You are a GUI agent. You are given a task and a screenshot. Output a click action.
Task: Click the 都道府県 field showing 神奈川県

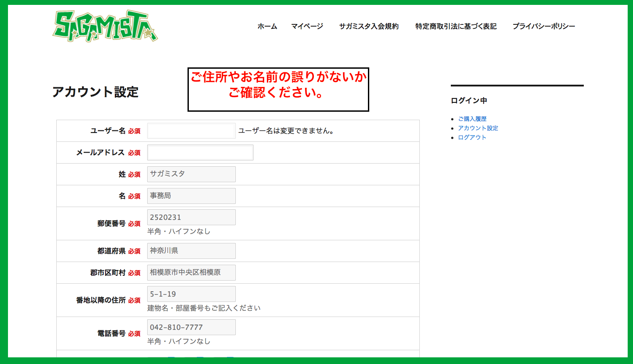(191, 251)
